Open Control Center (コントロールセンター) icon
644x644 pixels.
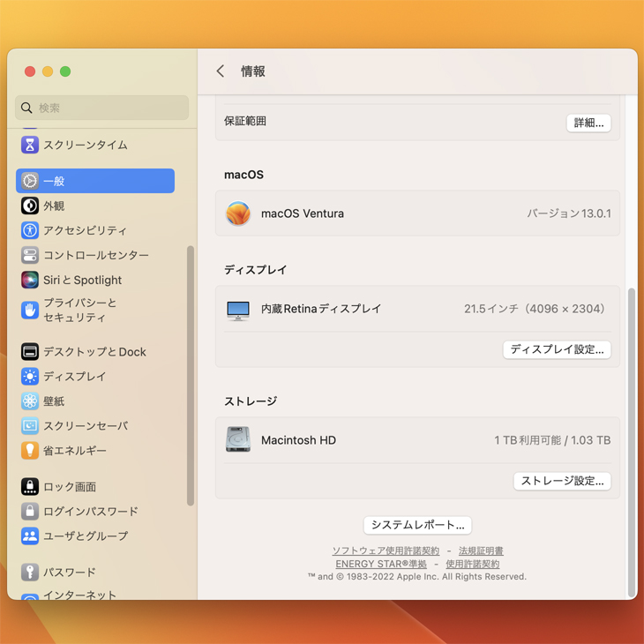30,255
